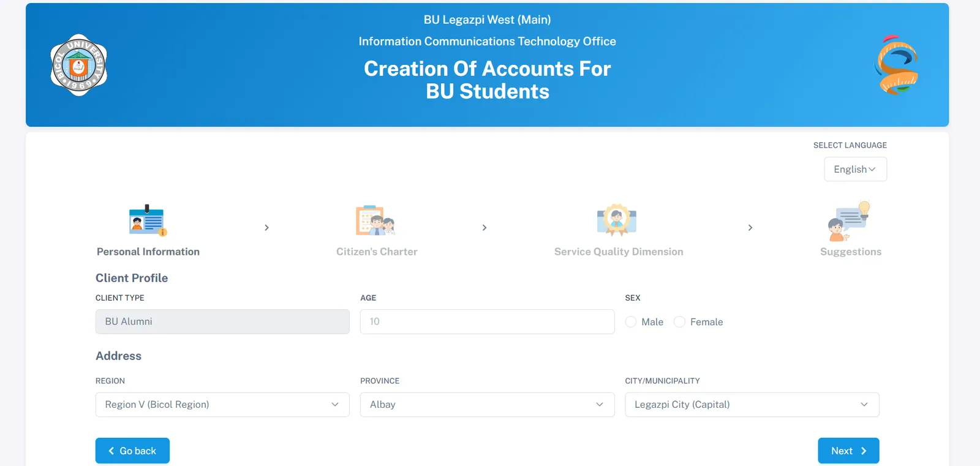Select the Personal Information ID card icon
The height and width of the screenshot is (466, 980).
click(x=148, y=220)
